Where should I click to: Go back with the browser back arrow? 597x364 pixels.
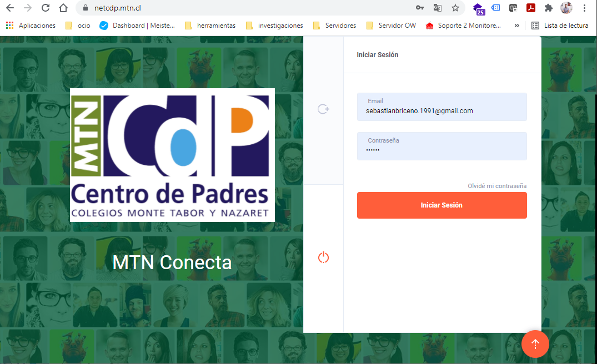pyautogui.click(x=10, y=8)
